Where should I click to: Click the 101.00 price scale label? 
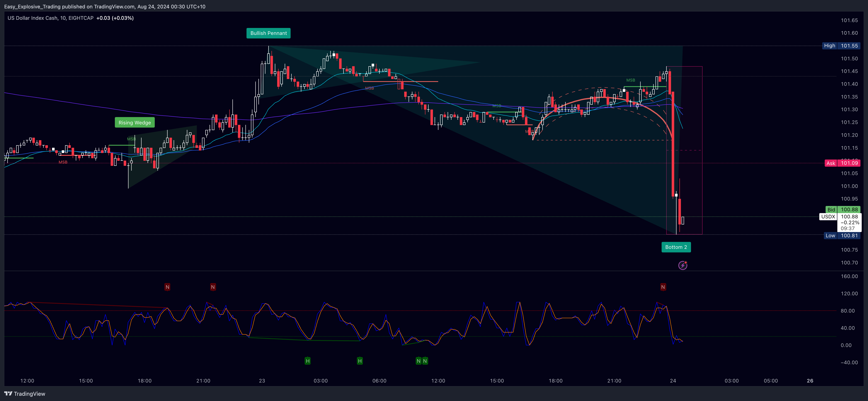coord(849,186)
